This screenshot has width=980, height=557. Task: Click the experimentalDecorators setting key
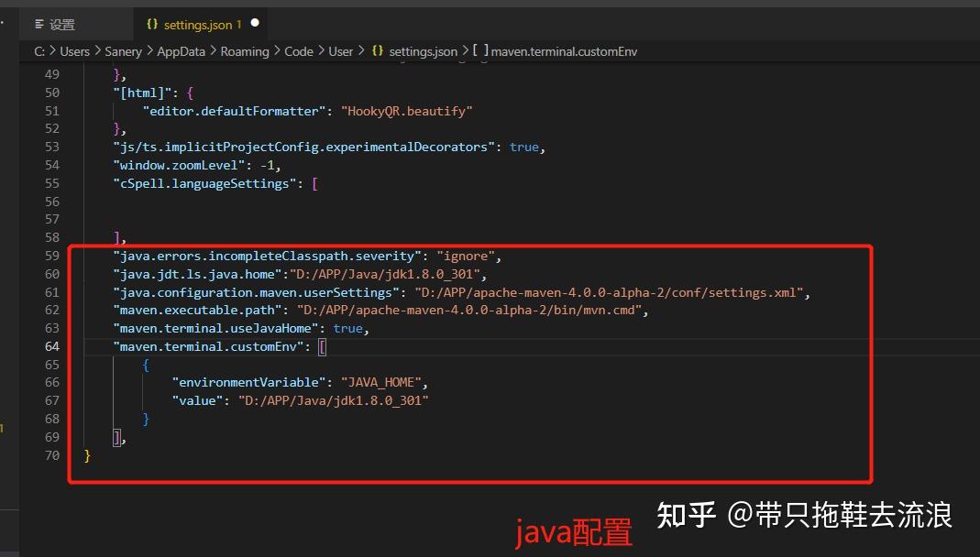(303, 147)
